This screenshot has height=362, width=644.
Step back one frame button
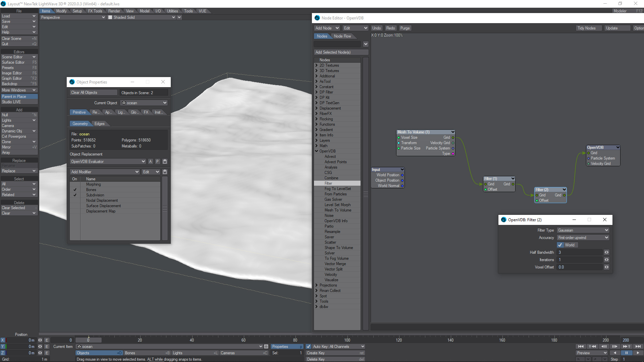tap(604, 347)
